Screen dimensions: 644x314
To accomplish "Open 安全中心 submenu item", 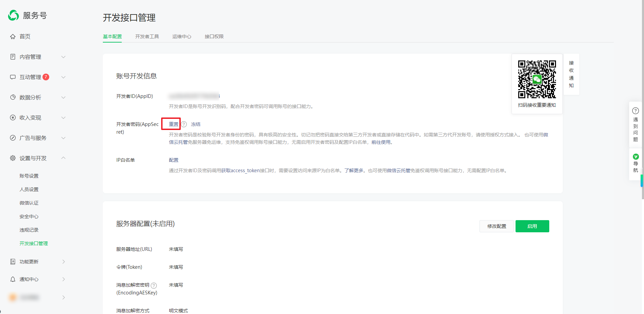I will pyautogui.click(x=29, y=216).
